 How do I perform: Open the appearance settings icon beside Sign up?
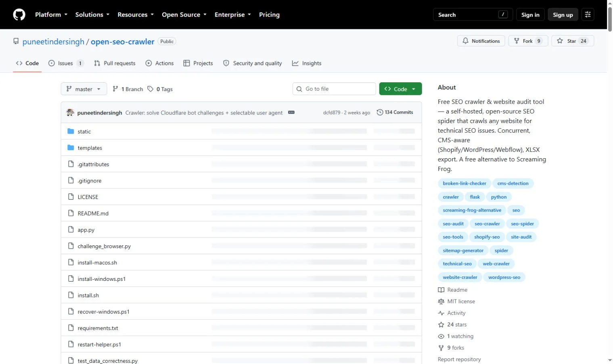[x=588, y=15]
